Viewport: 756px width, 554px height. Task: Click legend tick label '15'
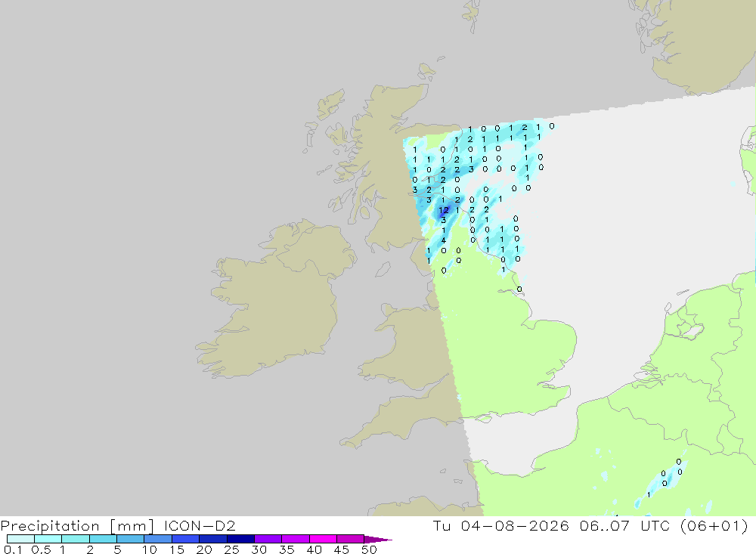(176, 549)
